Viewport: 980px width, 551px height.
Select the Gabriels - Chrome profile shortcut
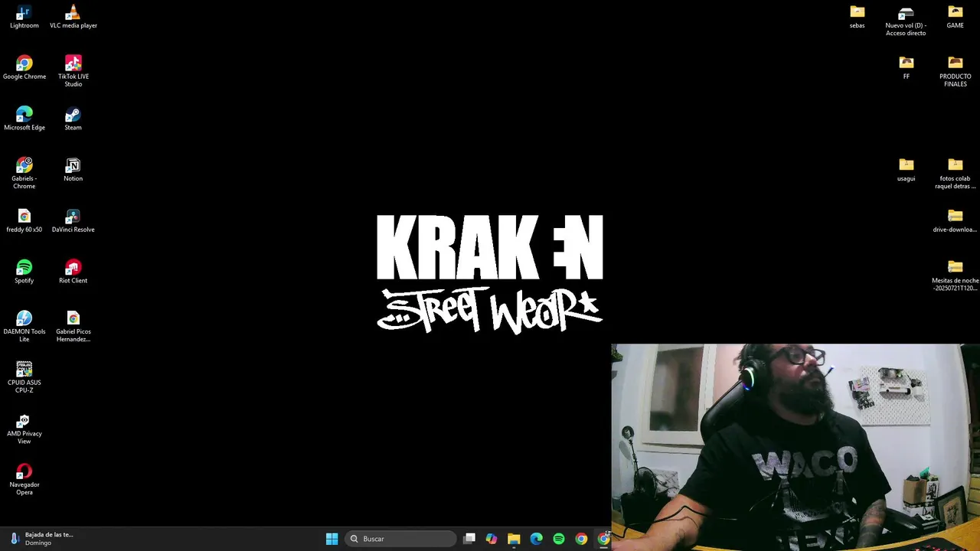[24, 173]
